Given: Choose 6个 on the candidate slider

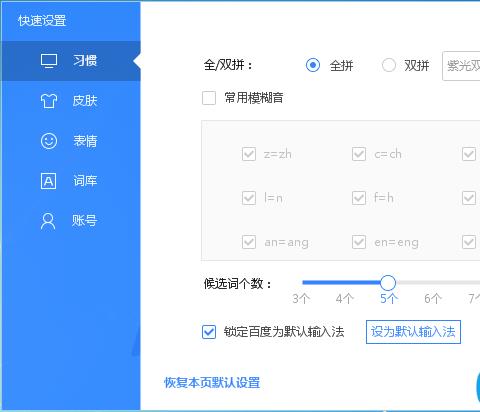Looking at the screenshot, I should coord(433,299).
